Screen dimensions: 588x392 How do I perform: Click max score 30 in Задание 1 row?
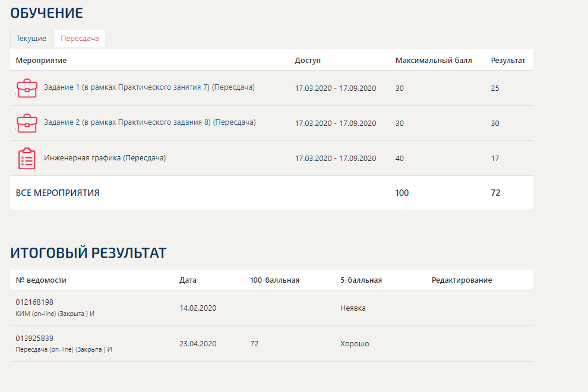pyautogui.click(x=400, y=88)
